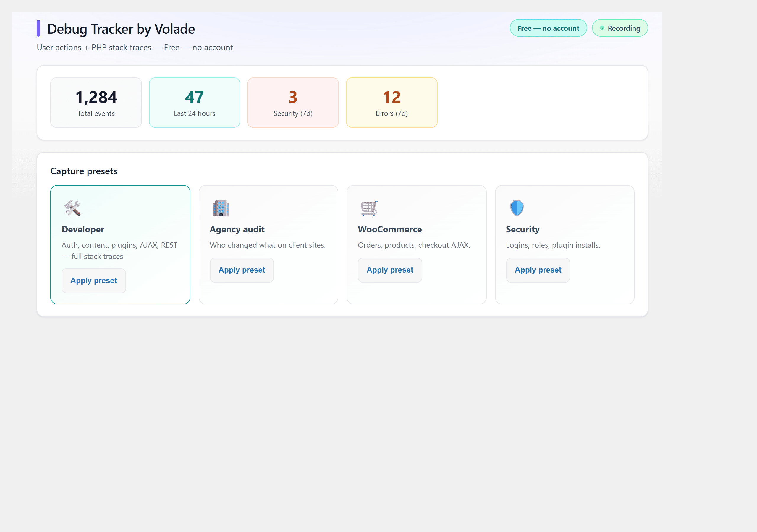Click the Developer preset hammer-and-wrench icon
This screenshot has height=532, width=757.
pos(72,208)
